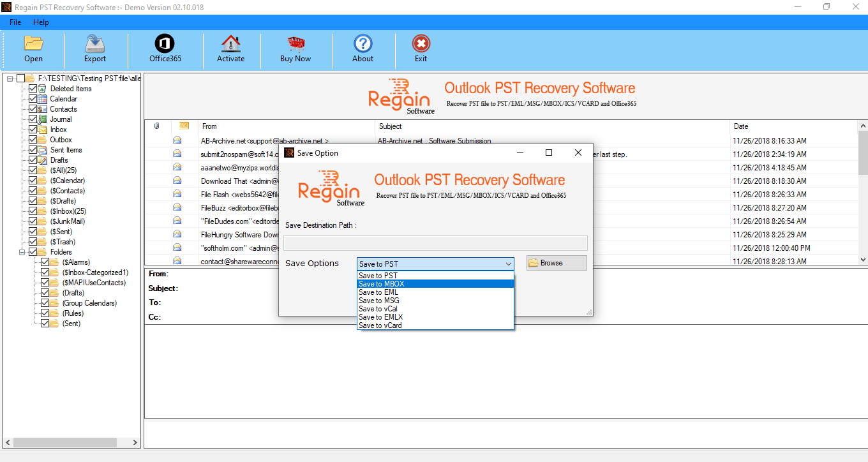This screenshot has width=868, height=462.
Task: Toggle the Contacts checkbox
Action: pos(33,109)
